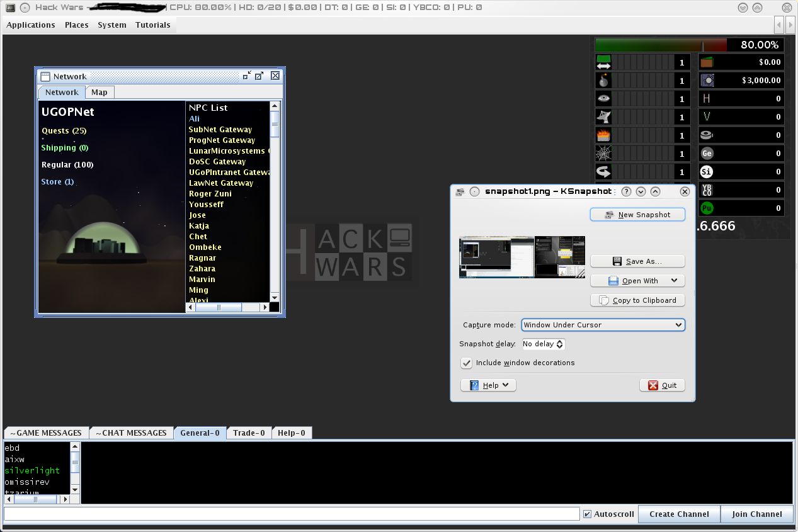The image size is (798, 532).
Task: Click the YBCO resource icon
Action: (x=707, y=190)
